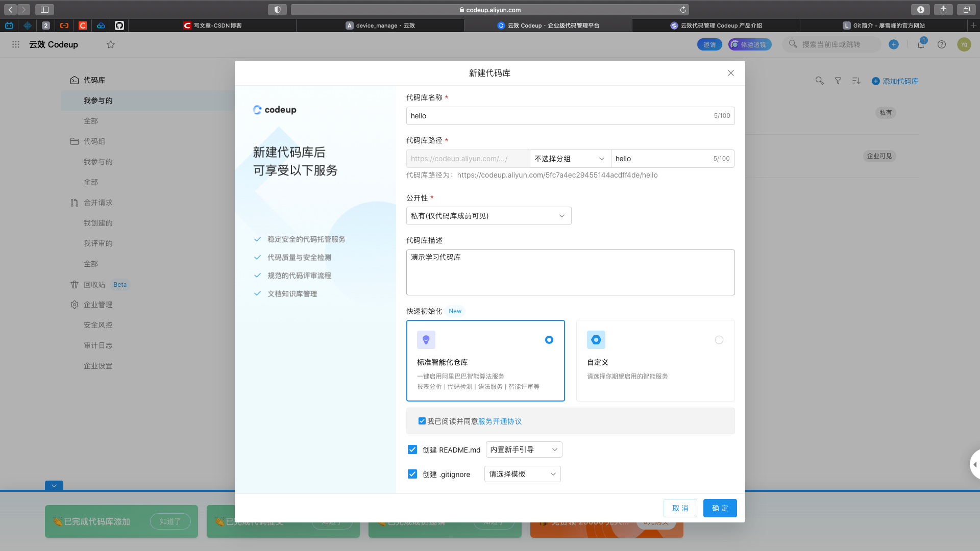Expand the 公开性 visibility dropdown
Screen dimensions: 980x551
[488, 216]
